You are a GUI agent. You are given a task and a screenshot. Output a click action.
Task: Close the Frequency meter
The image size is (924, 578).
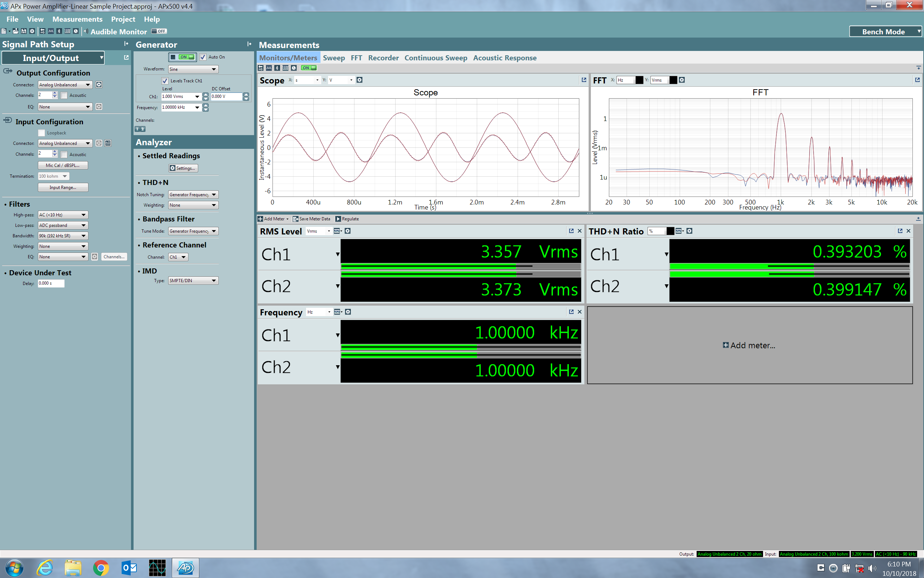point(580,312)
